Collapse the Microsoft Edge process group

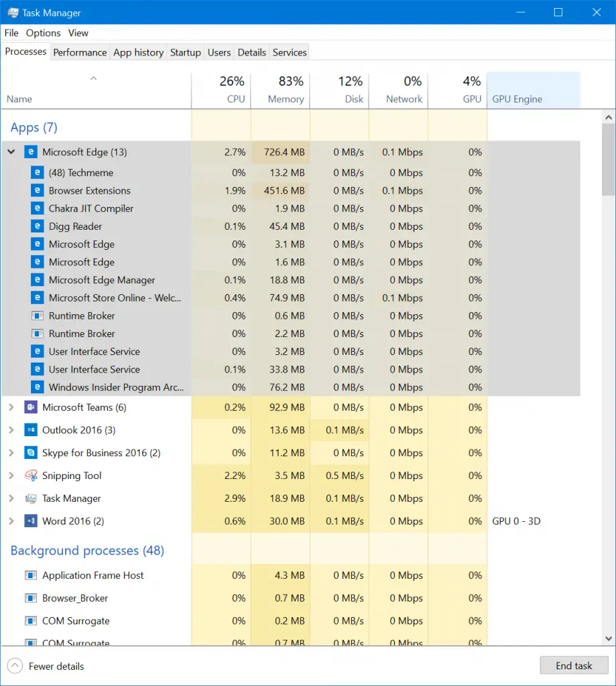pyautogui.click(x=11, y=152)
